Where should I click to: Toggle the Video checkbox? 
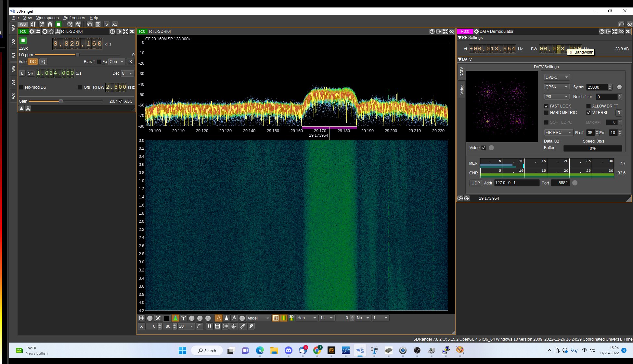(x=484, y=148)
